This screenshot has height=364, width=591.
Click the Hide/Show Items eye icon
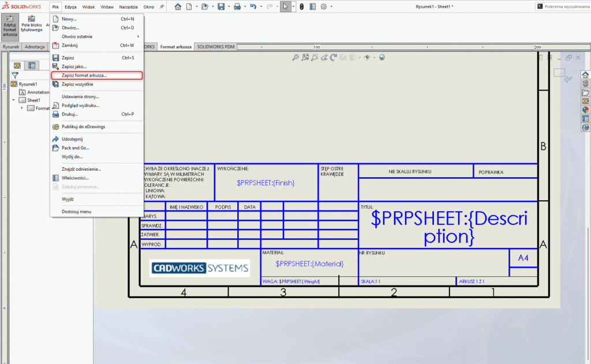[367, 57]
